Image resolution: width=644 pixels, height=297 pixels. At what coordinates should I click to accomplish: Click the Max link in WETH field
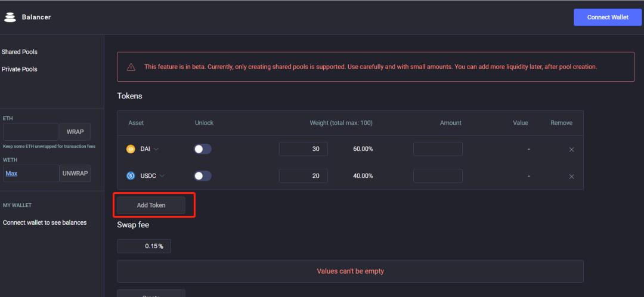click(x=11, y=174)
